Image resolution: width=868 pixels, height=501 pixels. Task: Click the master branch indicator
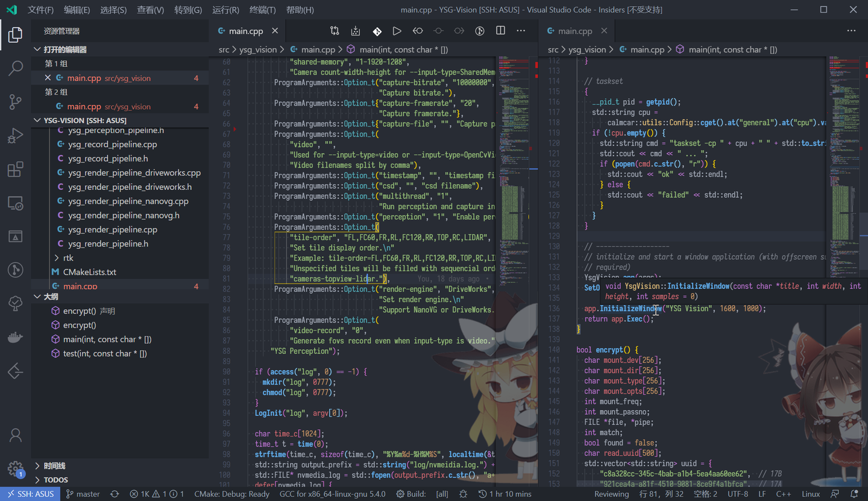point(83,493)
